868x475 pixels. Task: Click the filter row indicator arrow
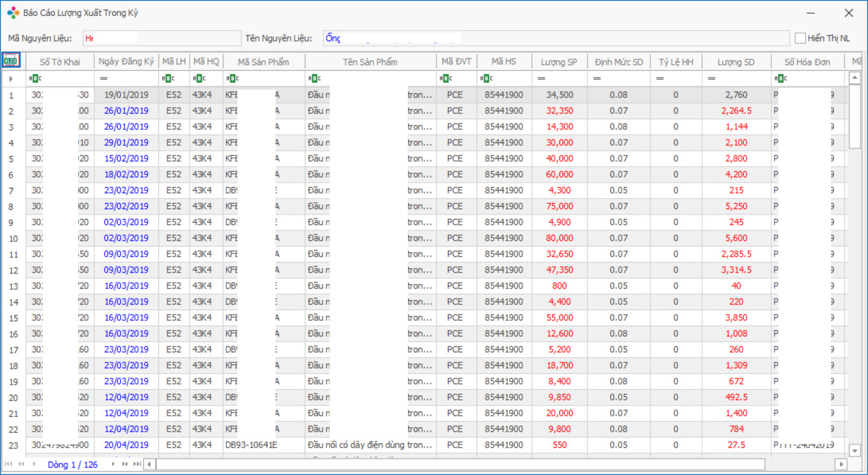coord(11,78)
